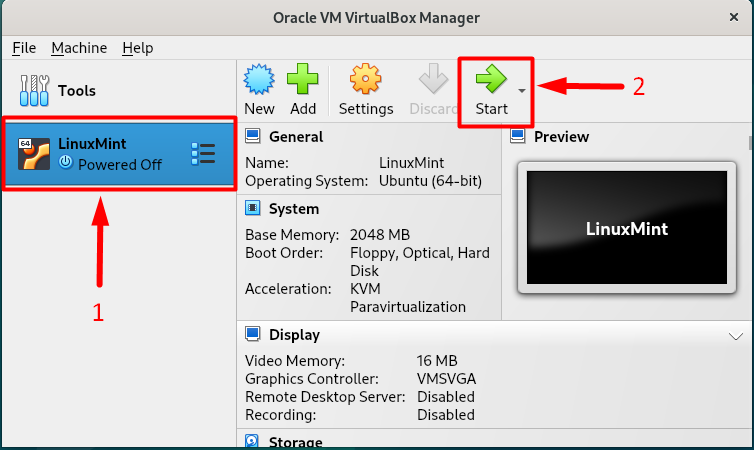The image size is (754, 450).
Task: Start the VM with the green arrow
Action: pyautogui.click(x=491, y=80)
